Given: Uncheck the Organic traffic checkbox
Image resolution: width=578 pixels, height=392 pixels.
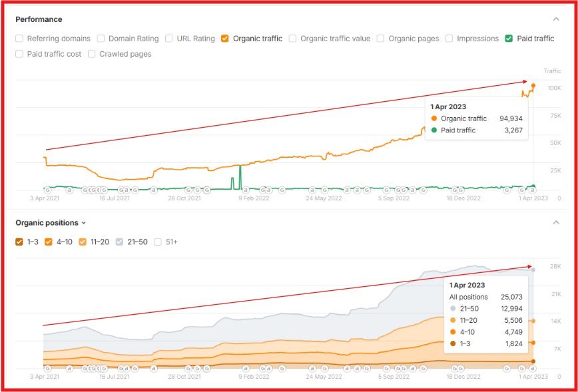Looking at the screenshot, I should (x=225, y=39).
